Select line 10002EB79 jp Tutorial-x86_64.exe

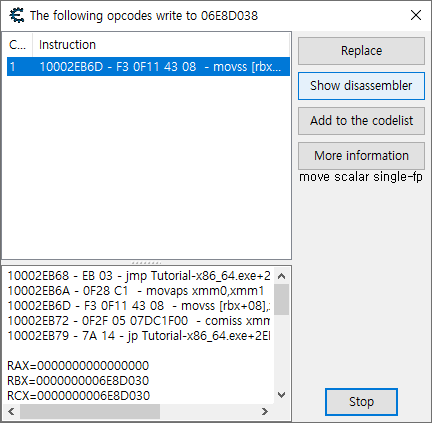click(139, 336)
